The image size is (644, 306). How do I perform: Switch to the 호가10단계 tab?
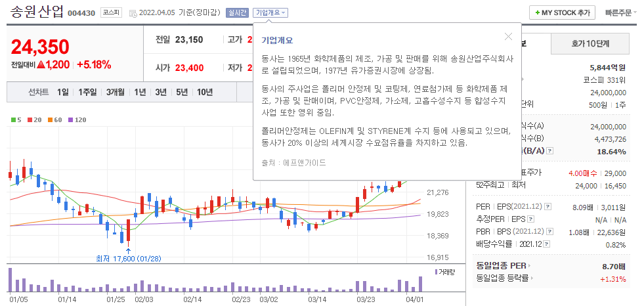(x=590, y=43)
